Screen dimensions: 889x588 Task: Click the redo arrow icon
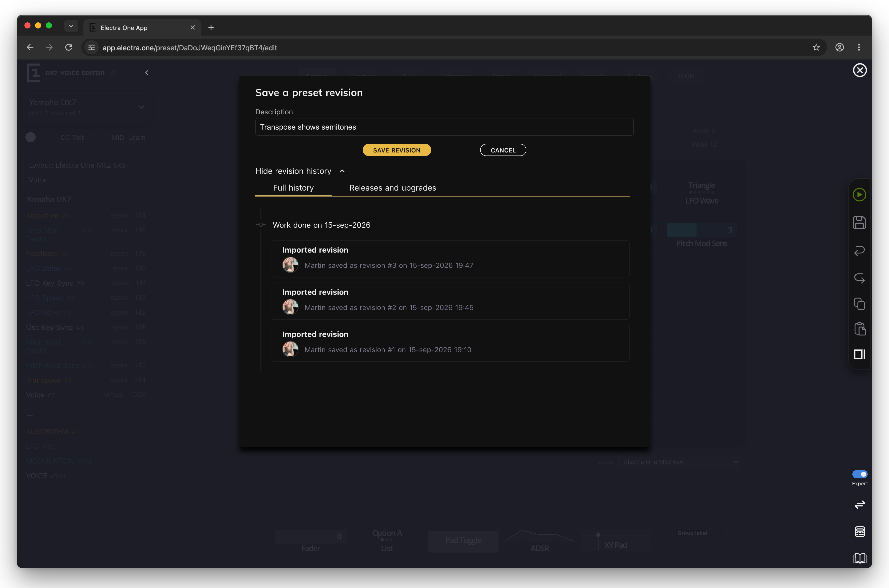click(859, 278)
